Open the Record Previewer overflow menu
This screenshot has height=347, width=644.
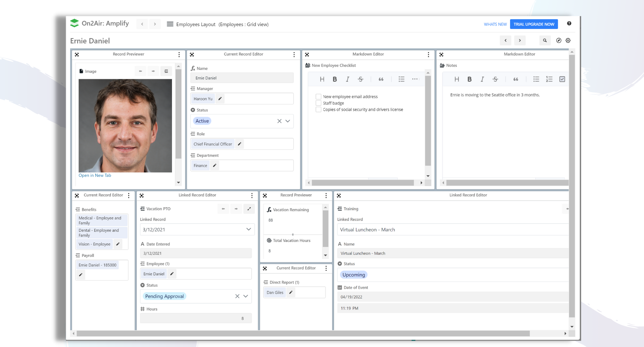point(179,54)
